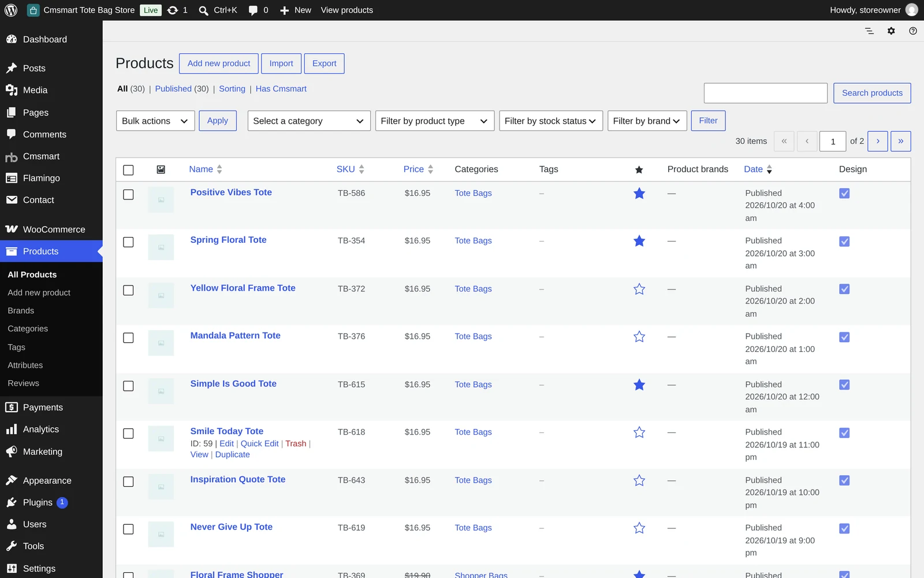Click the Quick Edit link for Smile Today Tote
Screen dimensions: 924x578
pyautogui.click(x=259, y=443)
